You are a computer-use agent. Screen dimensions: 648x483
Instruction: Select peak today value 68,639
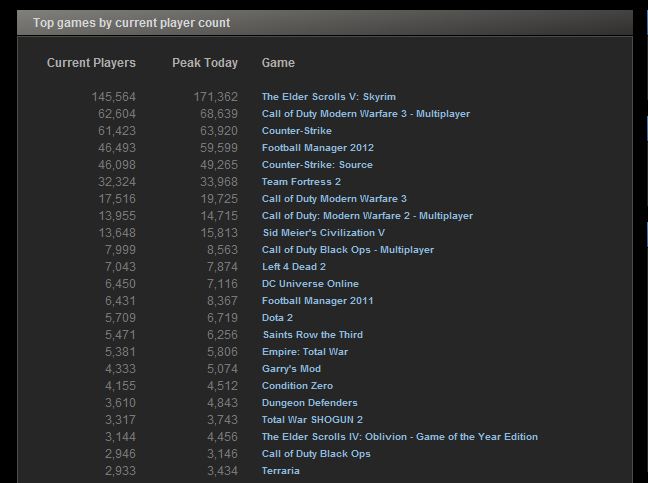(219, 114)
